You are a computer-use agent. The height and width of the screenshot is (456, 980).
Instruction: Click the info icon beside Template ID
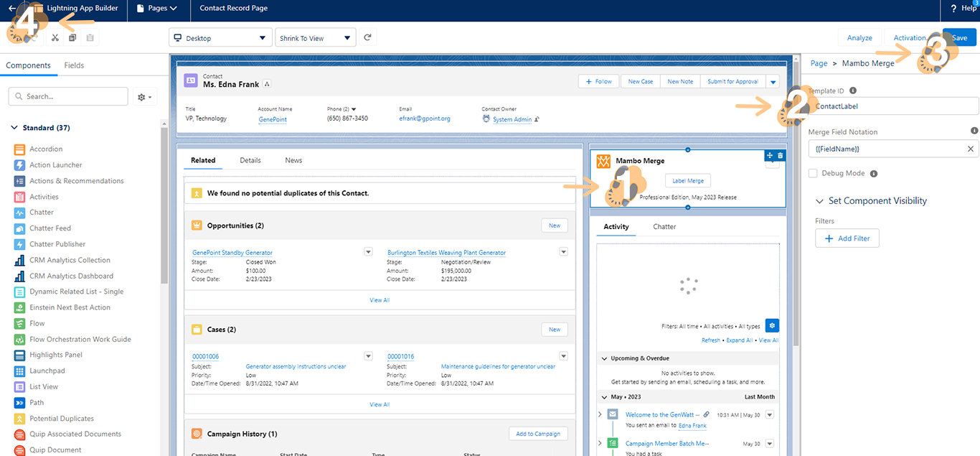pos(853,91)
